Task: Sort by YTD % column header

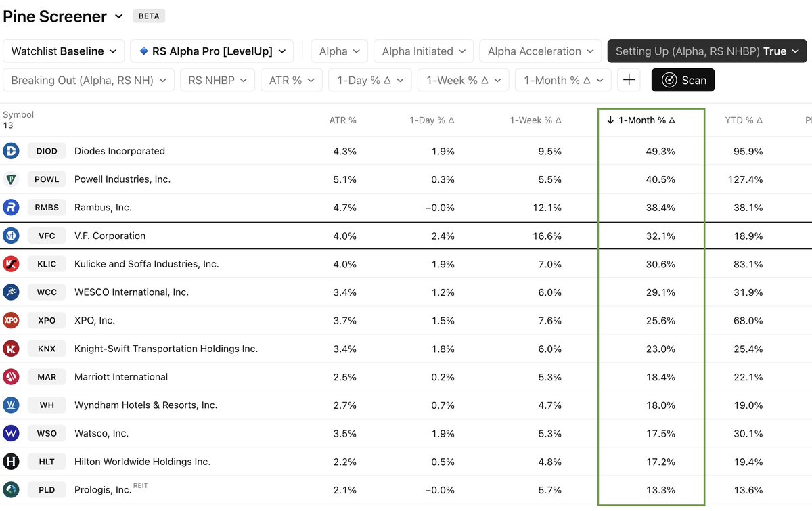Action: click(744, 120)
